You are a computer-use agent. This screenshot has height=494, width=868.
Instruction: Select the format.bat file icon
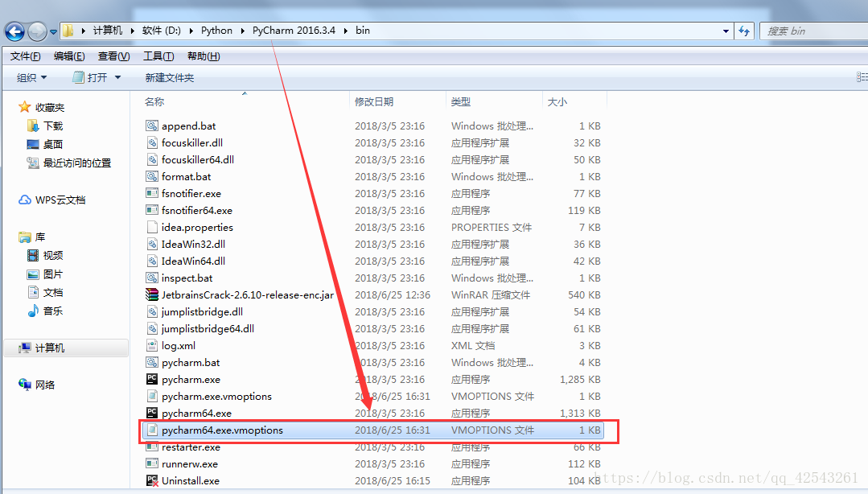152,176
